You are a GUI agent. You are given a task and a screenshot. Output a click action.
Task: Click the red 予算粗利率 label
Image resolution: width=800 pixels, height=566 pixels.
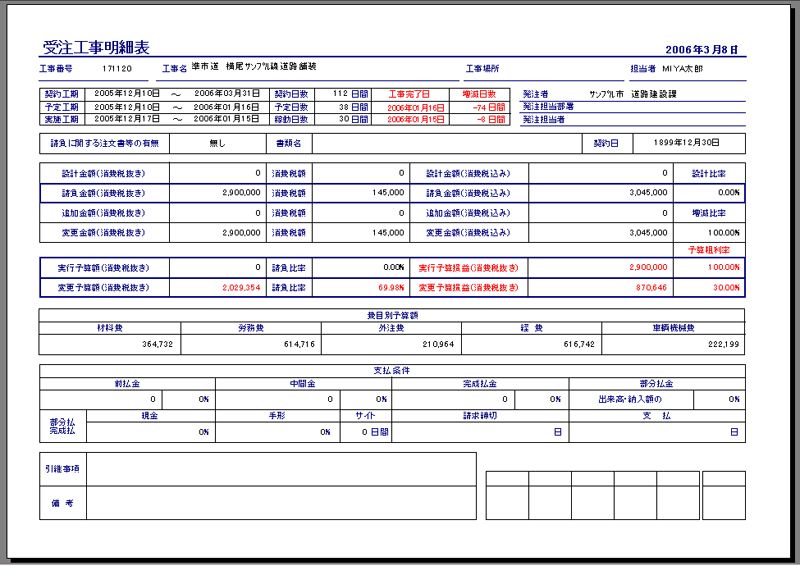(709, 250)
